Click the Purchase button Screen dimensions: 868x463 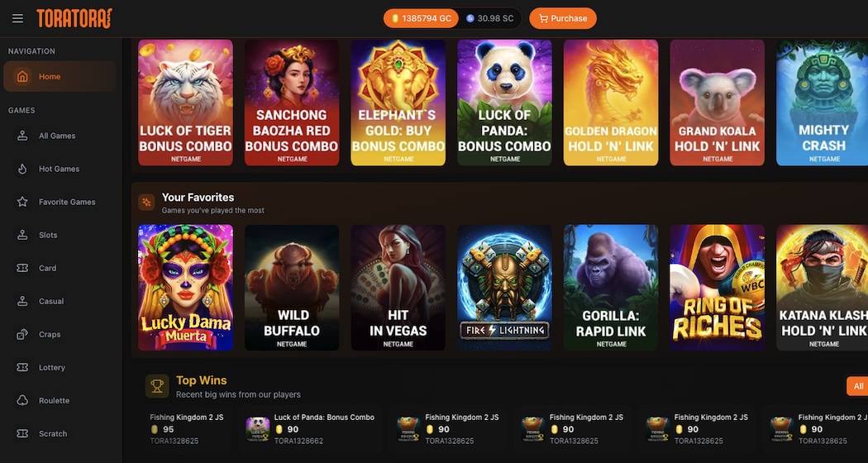pos(563,18)
